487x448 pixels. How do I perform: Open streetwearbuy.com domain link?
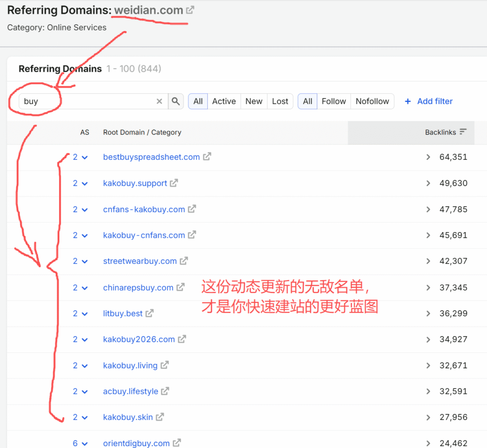coord(140,261)
